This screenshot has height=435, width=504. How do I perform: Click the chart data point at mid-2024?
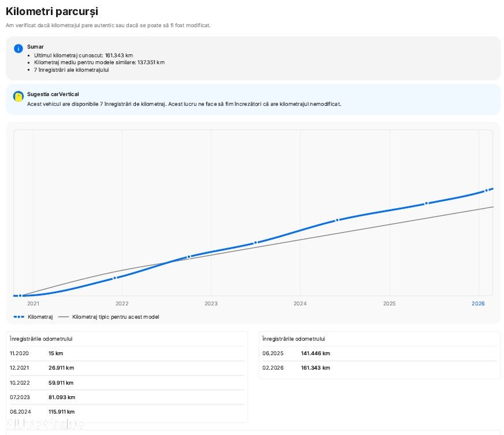click(x=337, y=220)
